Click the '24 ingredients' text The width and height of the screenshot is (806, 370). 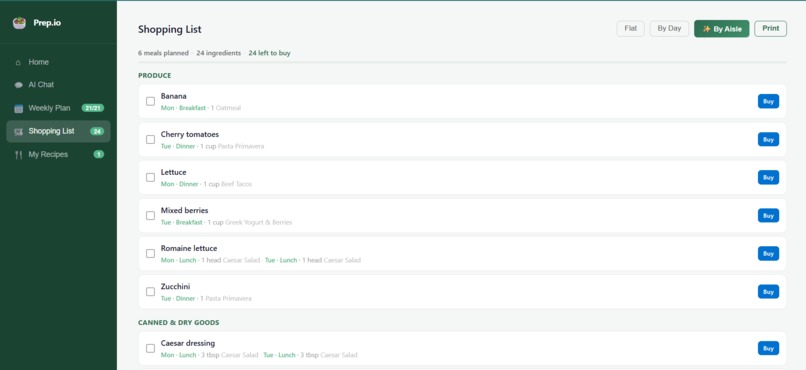click(x=218, y=53)
